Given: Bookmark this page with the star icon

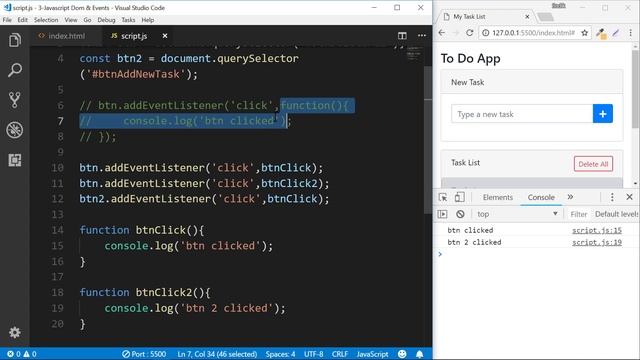Looking at the screenshot, I should [x=584, y=33].
